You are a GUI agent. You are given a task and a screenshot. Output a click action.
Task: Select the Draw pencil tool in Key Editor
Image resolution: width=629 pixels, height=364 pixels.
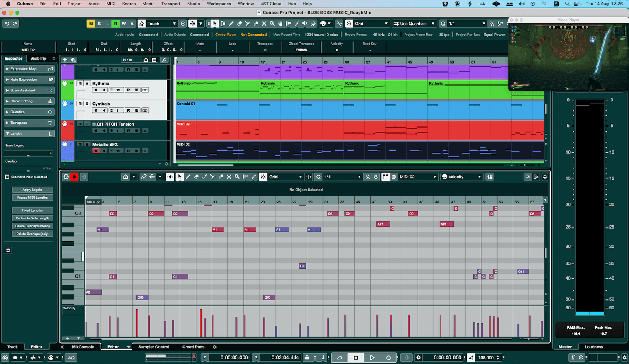click(188, 177)
